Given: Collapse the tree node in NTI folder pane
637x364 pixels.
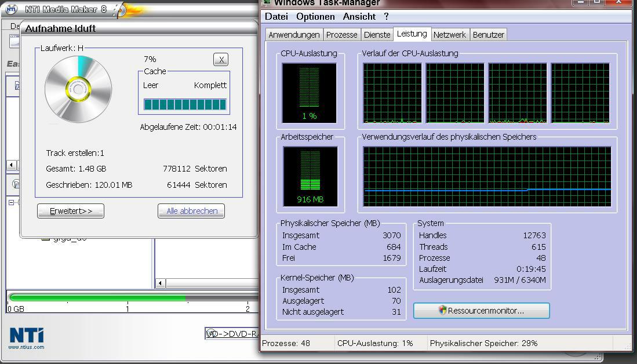Looking at the screenshot, I should (x=12, y=202).
